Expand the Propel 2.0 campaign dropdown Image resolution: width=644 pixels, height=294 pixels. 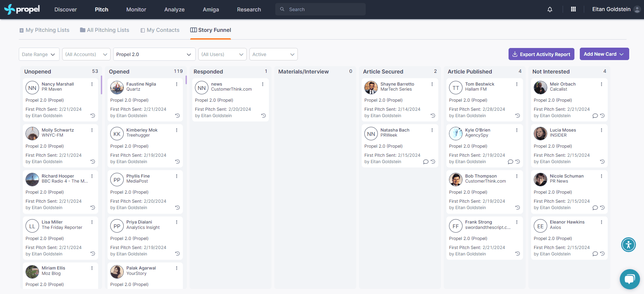(154, 54)
